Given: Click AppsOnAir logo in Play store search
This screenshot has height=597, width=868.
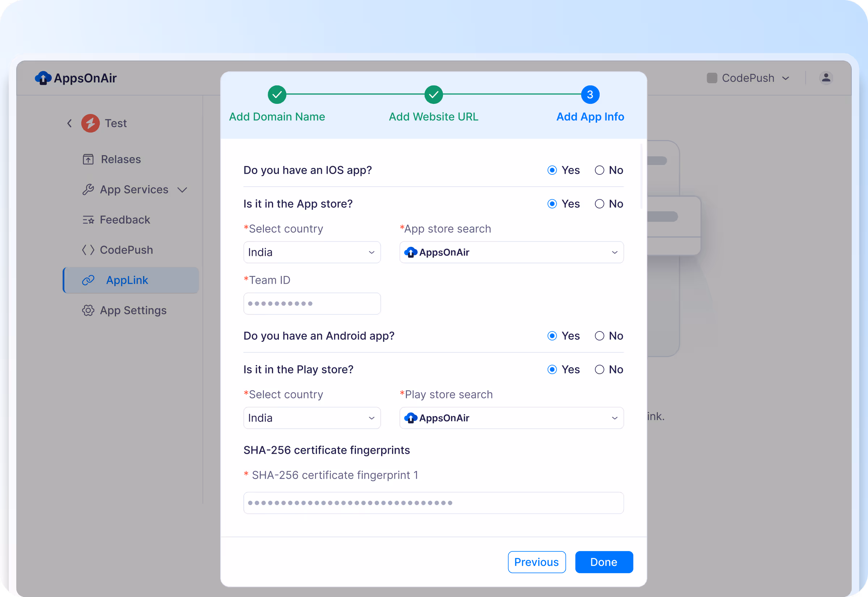Looking at the screenshot, I should pyautogui.click(x=410, y=418).
